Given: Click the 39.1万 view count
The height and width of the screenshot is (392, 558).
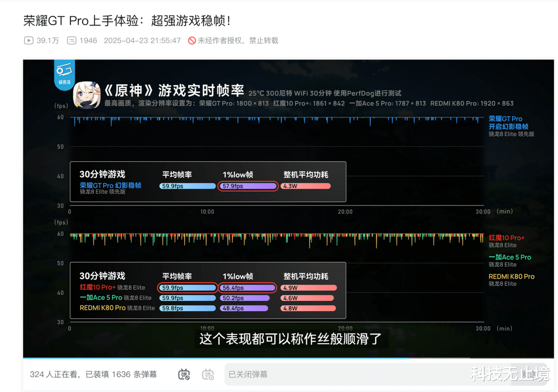Looking at the screenshot, I should 48,40.
